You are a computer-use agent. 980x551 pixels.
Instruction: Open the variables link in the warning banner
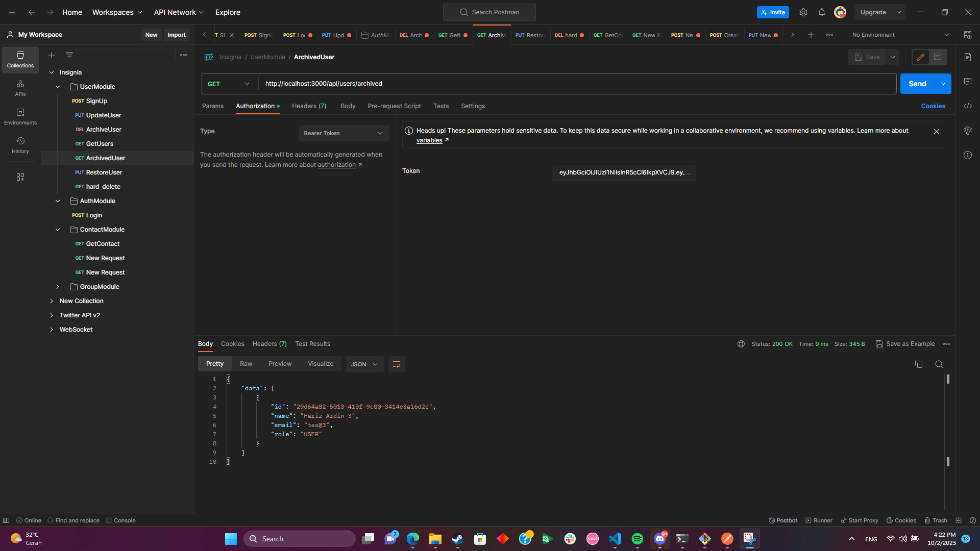point(429,140)
